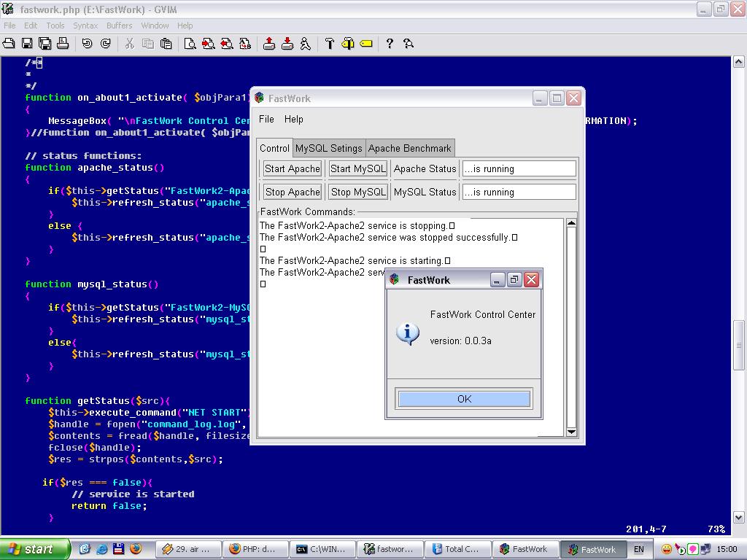Click the Run Script running-man icon
Image resolution: width=747 pixels, height=560 pixels.
[x=305, y=44]
